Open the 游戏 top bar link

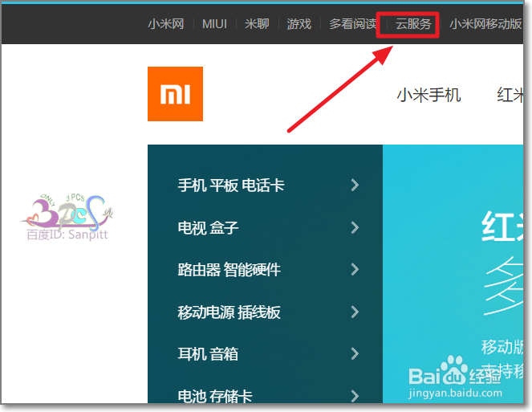click(299, 24)
